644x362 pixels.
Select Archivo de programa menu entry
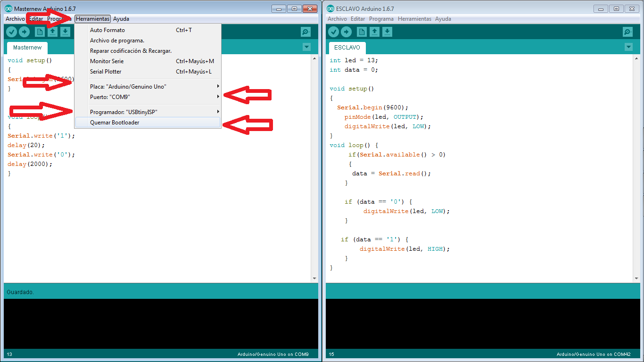148,40
